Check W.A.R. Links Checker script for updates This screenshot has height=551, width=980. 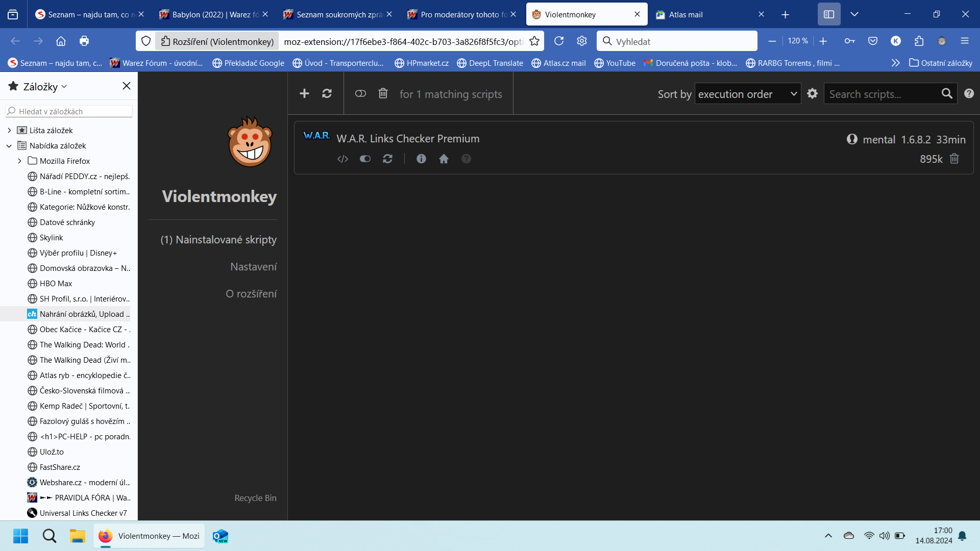click(x=387, y=159)
